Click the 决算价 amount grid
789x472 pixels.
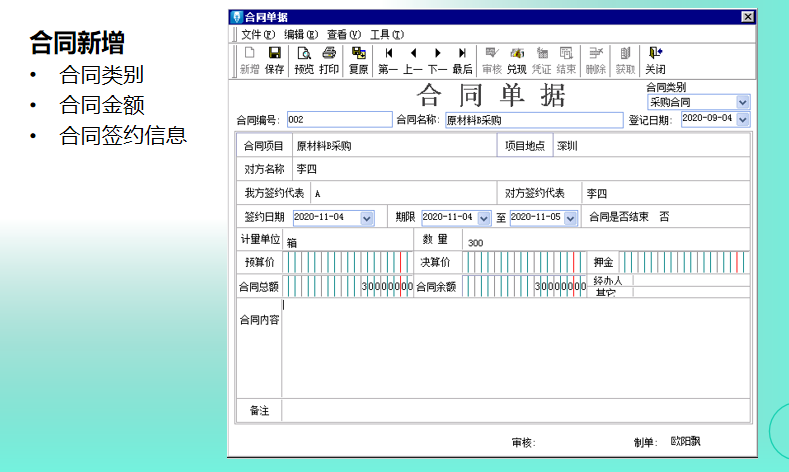click(525, 262)
